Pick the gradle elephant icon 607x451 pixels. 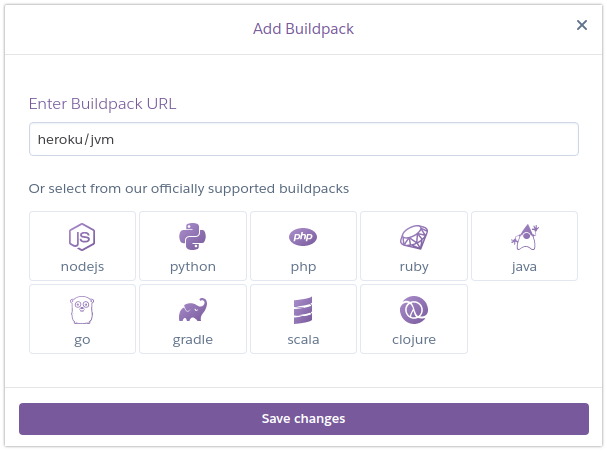(x=193, y=310)
